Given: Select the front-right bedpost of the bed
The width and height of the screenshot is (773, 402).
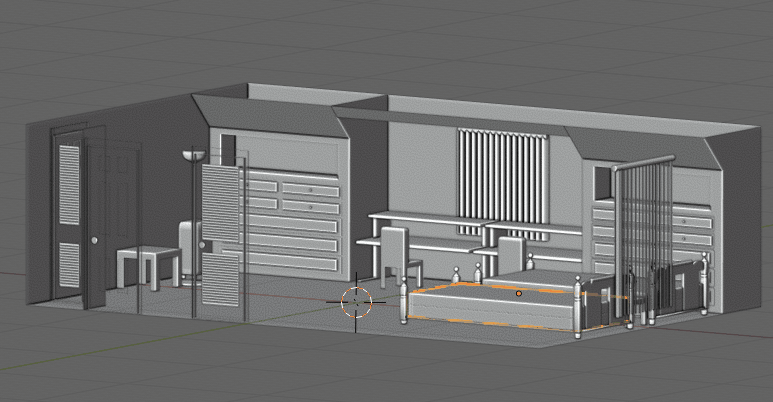Looking at the screenshot, I should pyautogui.click(x=579, y=307).
